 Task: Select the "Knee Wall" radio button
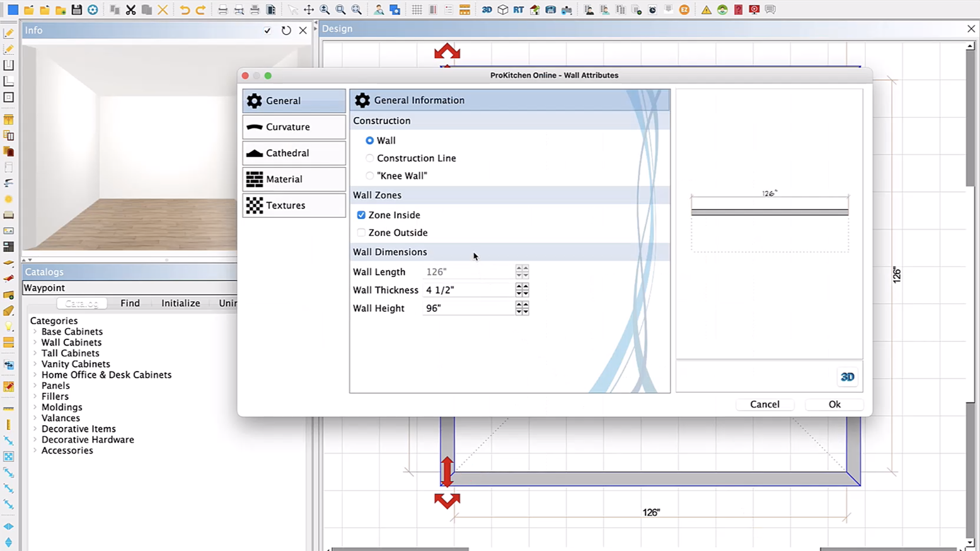point(369,176)
